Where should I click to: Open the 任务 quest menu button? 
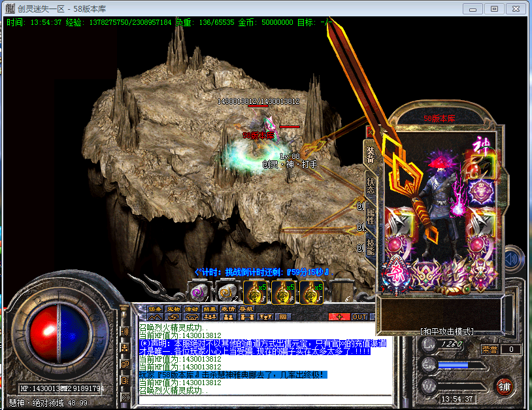coord(156,309)
